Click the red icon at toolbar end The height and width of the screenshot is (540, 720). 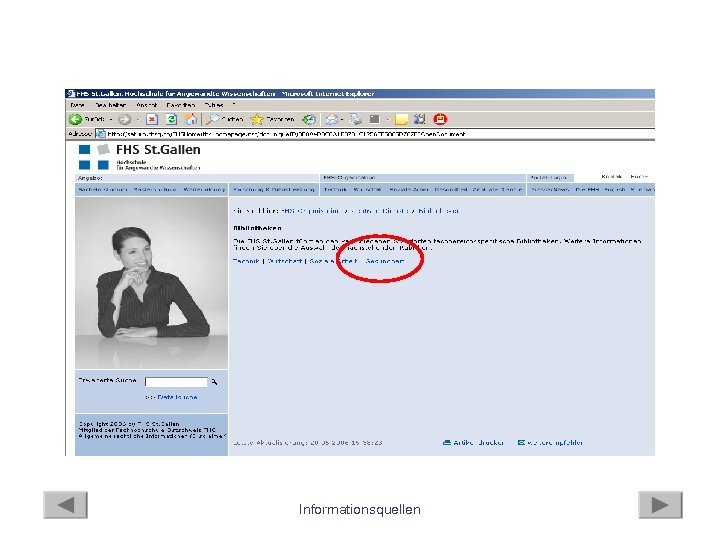tap(440, 119)
